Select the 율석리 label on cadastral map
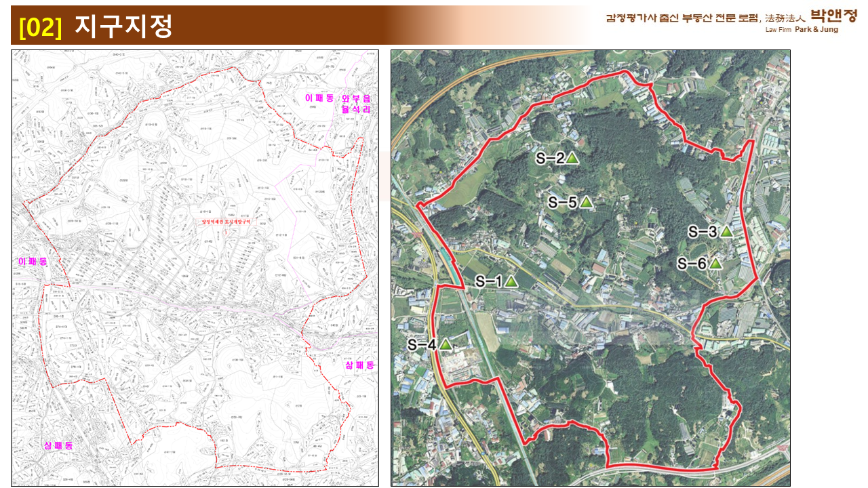 click(x=356, y=109)
